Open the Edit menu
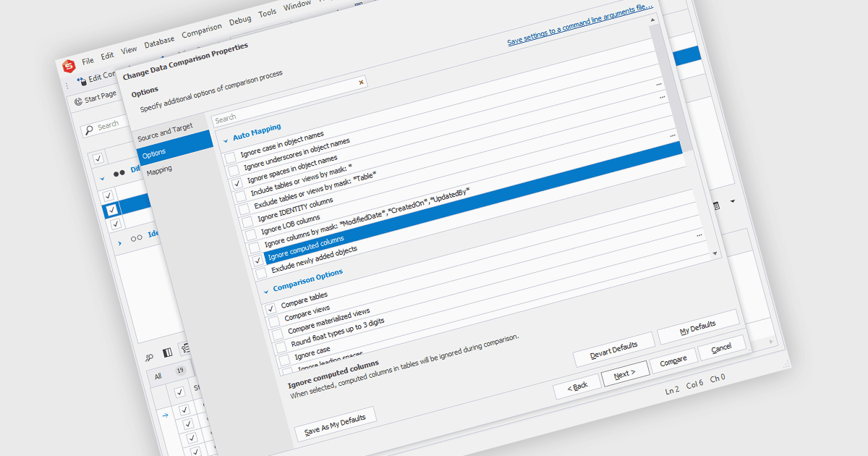The width and height of the screenshot is (868, 456). pos(107,56)
